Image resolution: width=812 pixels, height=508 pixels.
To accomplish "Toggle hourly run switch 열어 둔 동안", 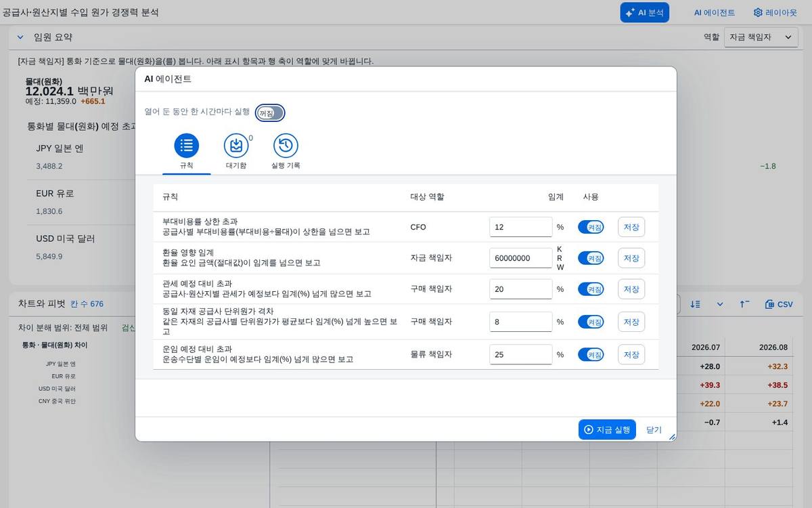I will pos(270,113).
